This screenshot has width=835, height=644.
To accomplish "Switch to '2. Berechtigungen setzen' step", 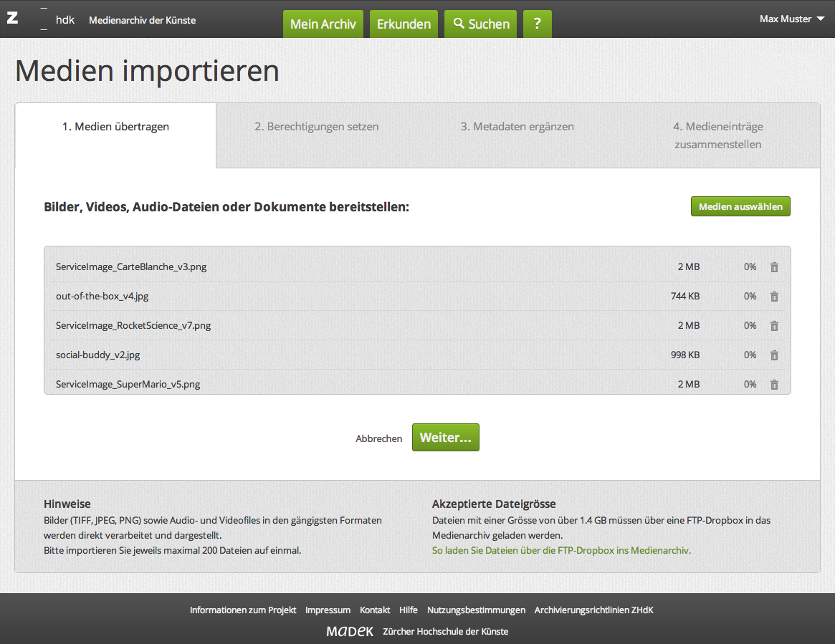I will point(316,127).
